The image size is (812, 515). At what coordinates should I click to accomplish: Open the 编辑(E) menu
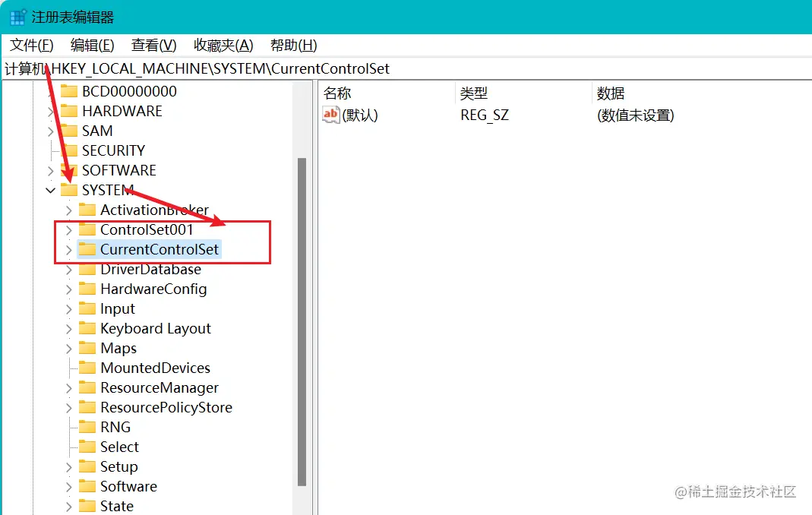(x=92, y=46)
